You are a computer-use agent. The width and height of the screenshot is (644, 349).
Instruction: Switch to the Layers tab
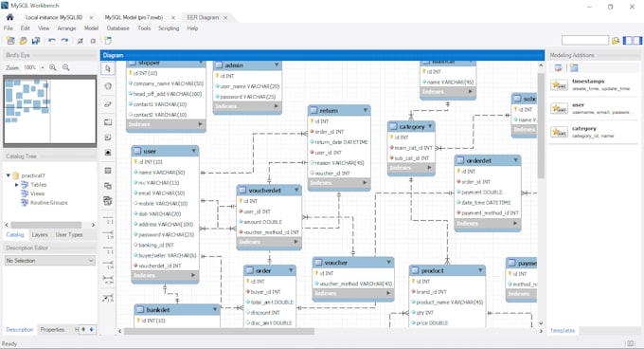40,234
